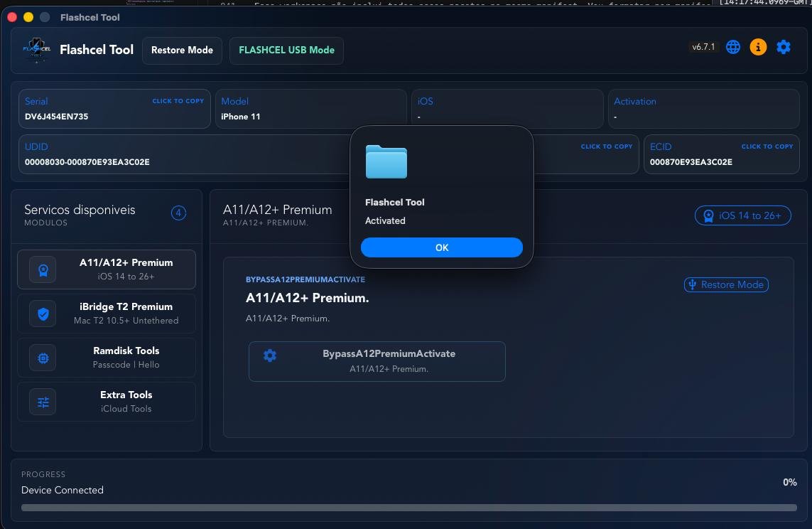Open the orange info icon
Viewport: 812px width, 529px height.
point(758,47)
